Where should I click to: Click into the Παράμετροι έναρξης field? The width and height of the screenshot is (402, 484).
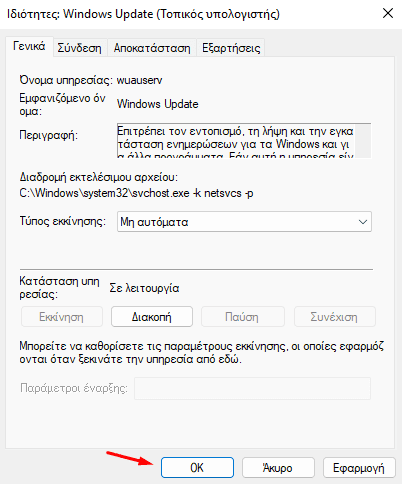pyautogui.click(x=252, y=388)
